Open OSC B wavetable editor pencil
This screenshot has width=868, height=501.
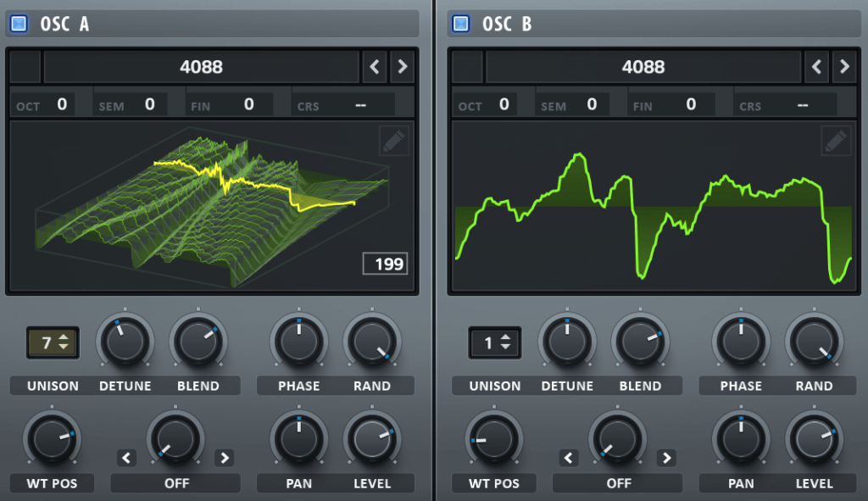click(x=836, y=141)
